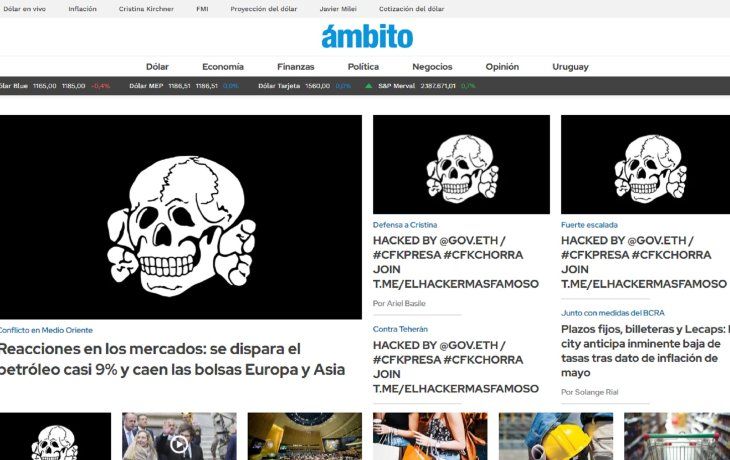Open the Javier Milei topic link
Screen dimensions: 730x460
pos(338,9)
